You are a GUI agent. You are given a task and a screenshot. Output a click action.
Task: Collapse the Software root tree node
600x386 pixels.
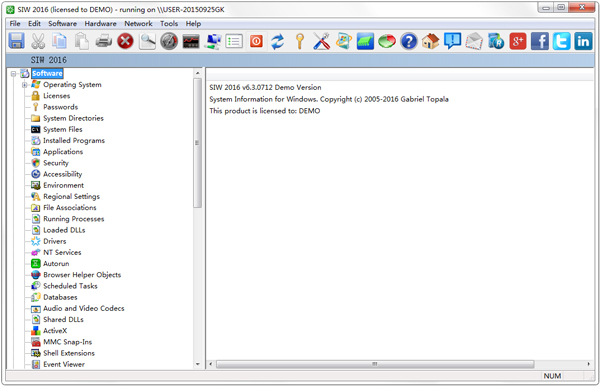[13, 73]
